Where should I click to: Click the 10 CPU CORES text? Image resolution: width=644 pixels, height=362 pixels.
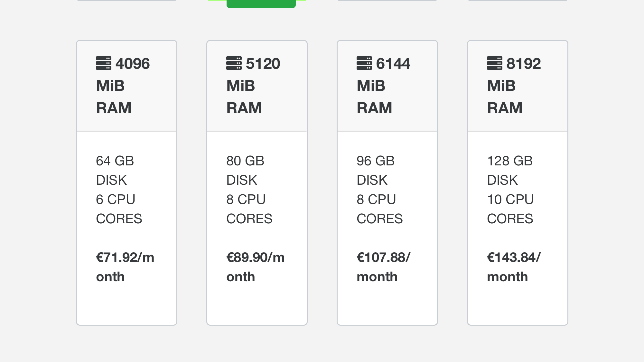tap(510, 209)
